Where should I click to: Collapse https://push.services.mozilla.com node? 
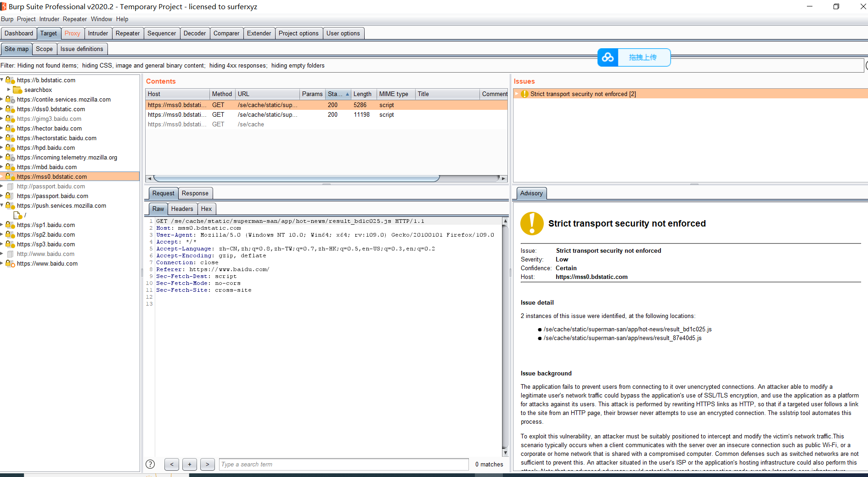[x=2, y=205]
